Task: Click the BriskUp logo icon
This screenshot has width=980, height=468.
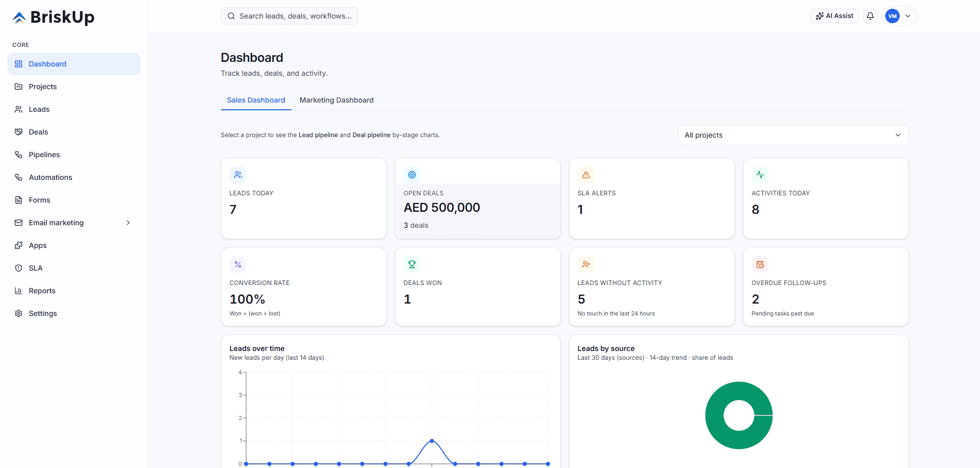Action: tap(19, 18)
